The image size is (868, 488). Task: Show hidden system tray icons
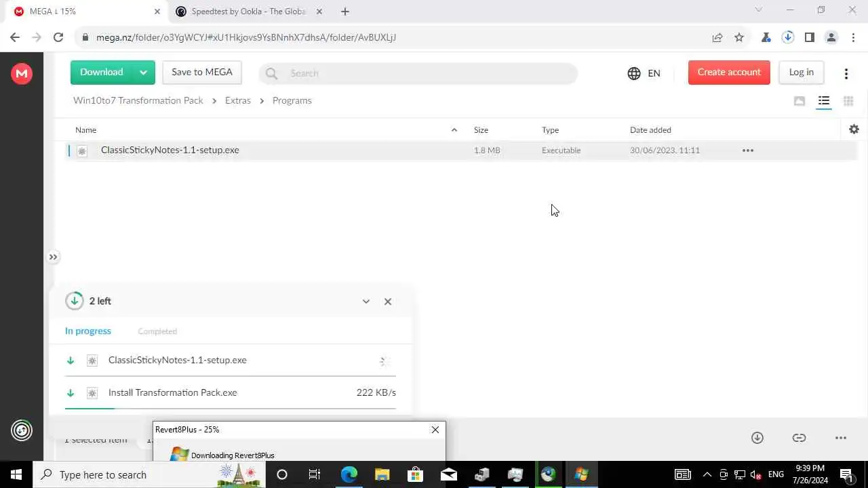707,474
